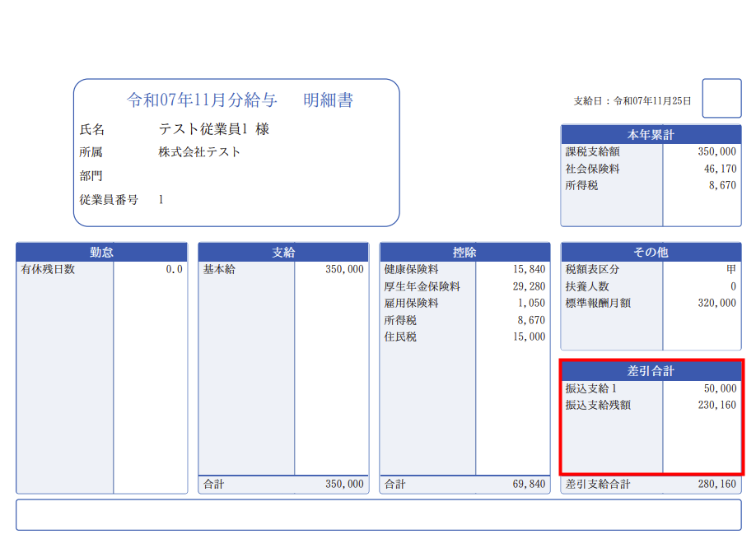Click the 厚生年金保険料 row label
756x534 pixels.
point(422,286)
